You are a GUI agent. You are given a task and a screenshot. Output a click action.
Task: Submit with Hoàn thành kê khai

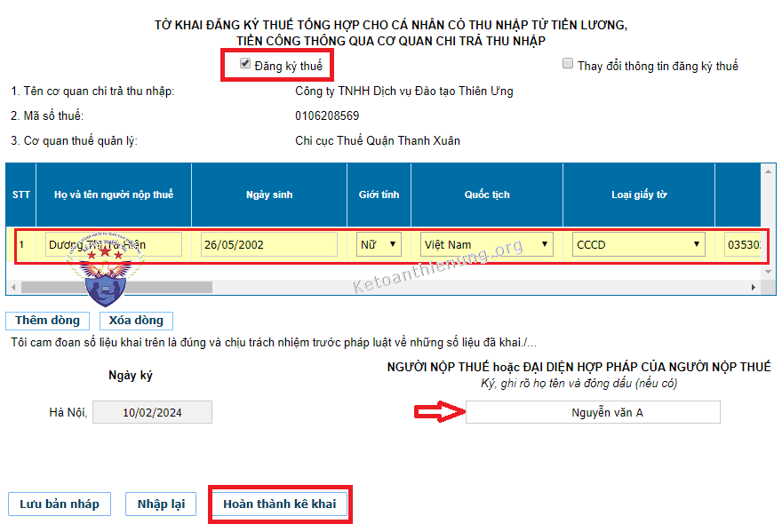tap(280, 504)
